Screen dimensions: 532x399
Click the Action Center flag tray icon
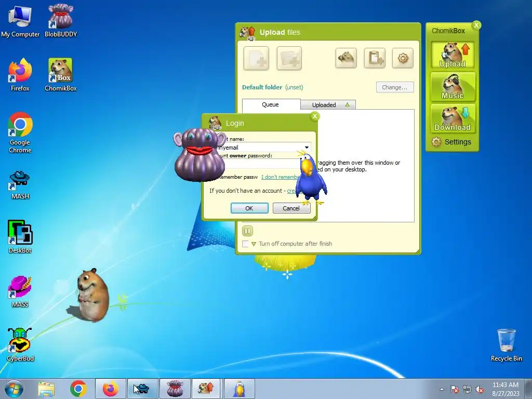click(x=455, y=389)
